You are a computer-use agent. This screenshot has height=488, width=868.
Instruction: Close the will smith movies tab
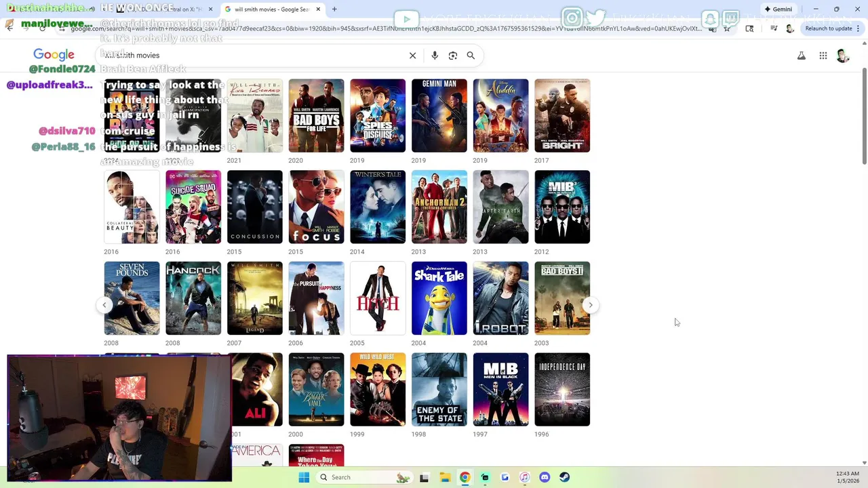click(318, 9)
